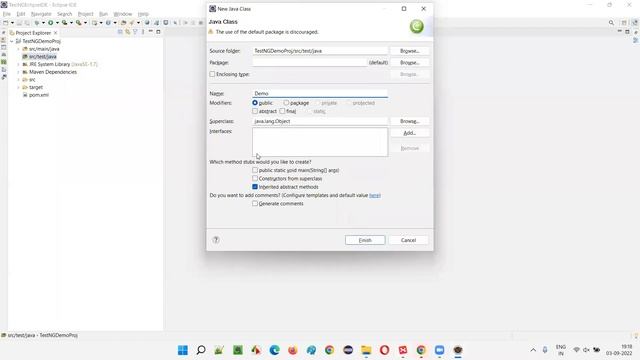Open the File menu
This screenshot has height=360, width=640.
(7, 14)
